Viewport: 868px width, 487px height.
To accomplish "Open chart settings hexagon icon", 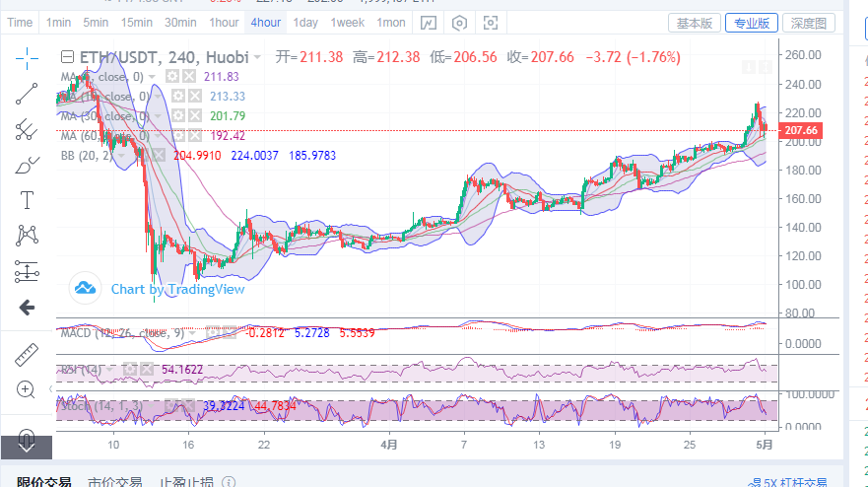I will (x=459, y=23).
